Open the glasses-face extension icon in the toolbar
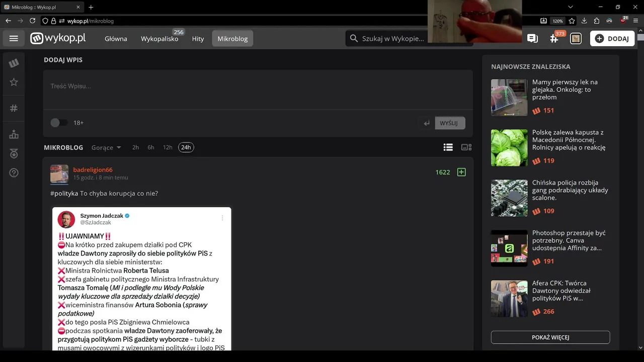The image size is (644, 362). click(609, 21)
